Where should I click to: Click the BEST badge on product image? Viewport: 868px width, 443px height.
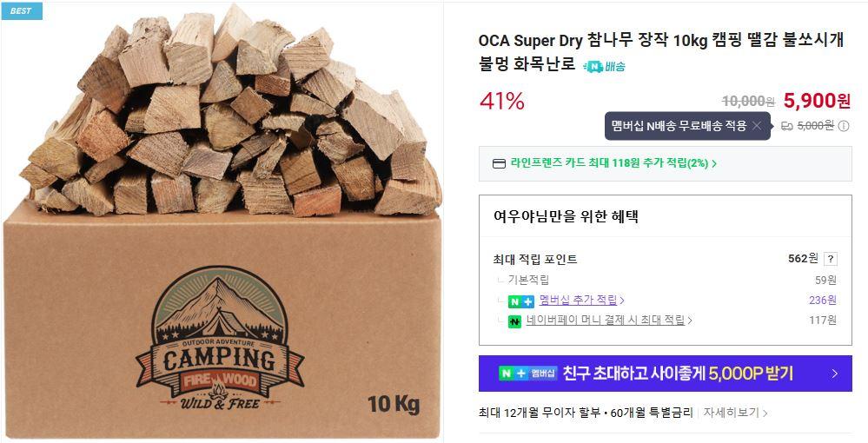[x=21, y=10]
